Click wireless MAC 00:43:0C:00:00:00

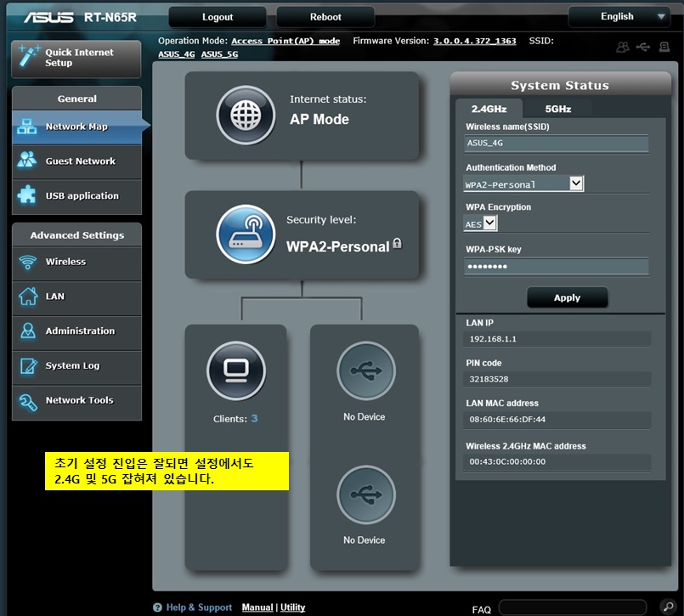507,461
